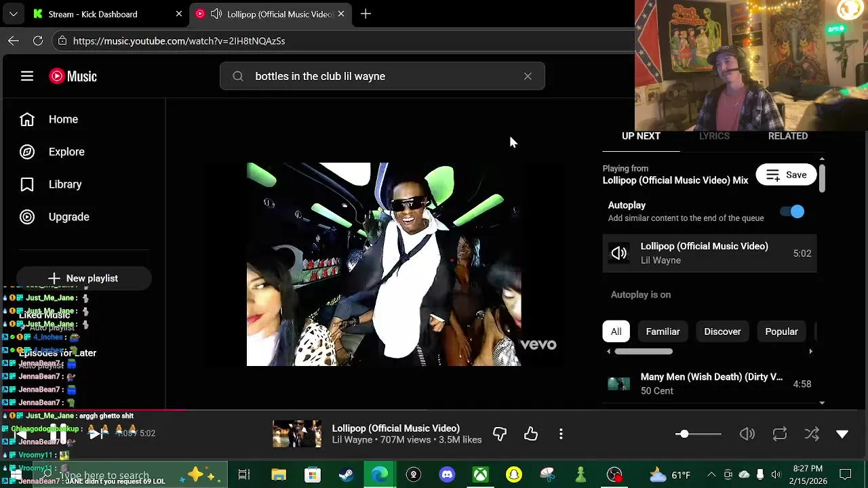Open the notification center icon
The height and width of the screenshot is (488, 868).
coord(846,474)
